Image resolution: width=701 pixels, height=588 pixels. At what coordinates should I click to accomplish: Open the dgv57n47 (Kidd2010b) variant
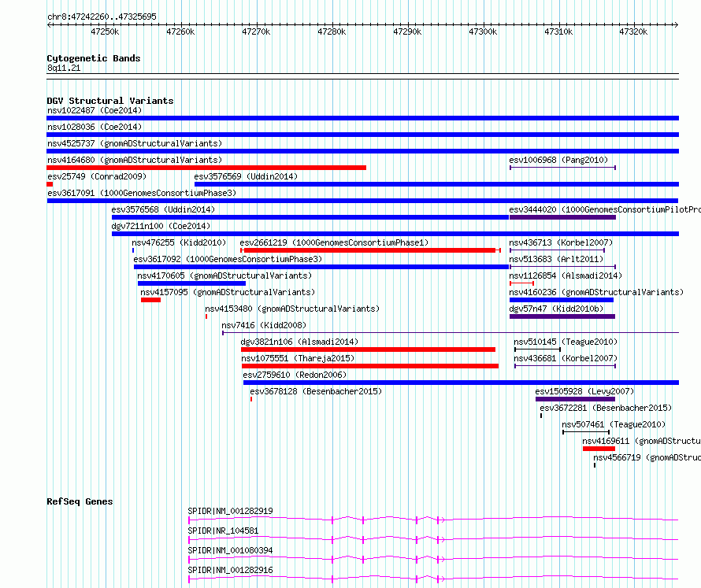coord(562,316)
